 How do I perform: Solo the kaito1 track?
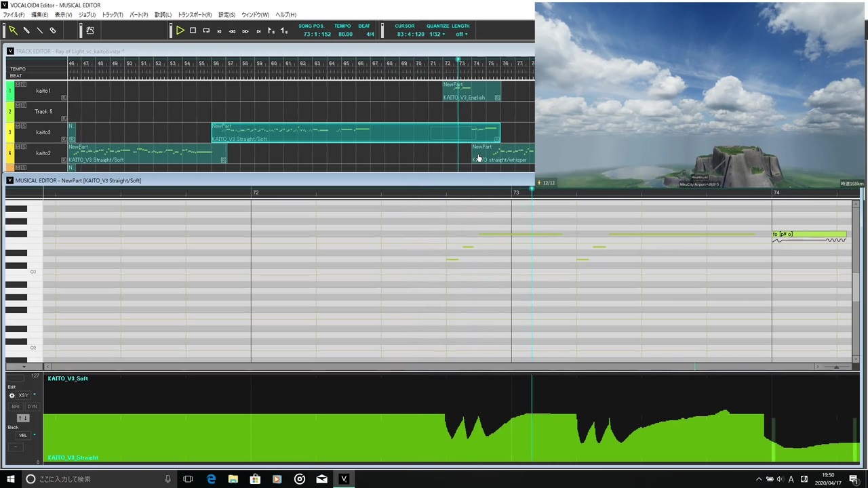coord(24,84)
